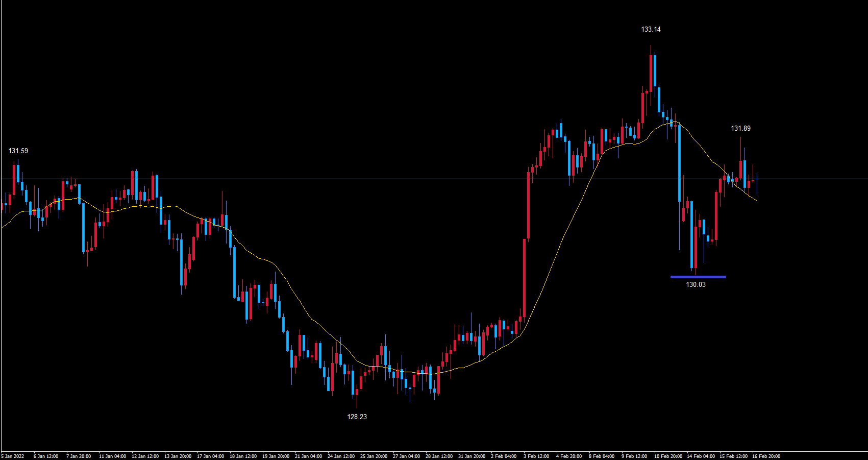
Task: Select the "25 Jan 20:00" time label
Action: (374, 456)
